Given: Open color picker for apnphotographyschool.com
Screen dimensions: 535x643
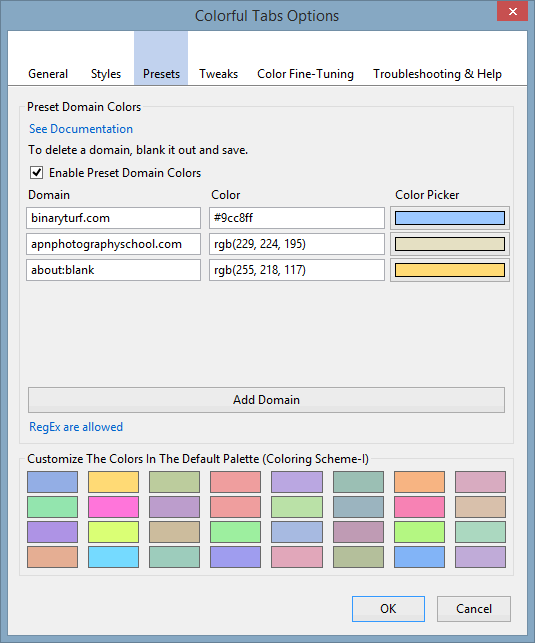Looking at the screenshot, I should tap(450, 244).
